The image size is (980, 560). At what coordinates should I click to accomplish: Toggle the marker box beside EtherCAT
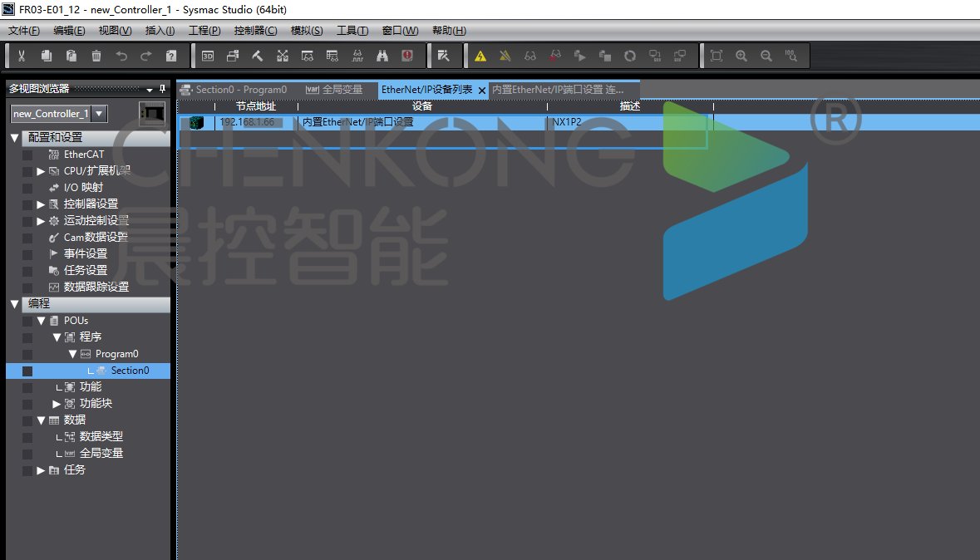(x=27, y=155)
